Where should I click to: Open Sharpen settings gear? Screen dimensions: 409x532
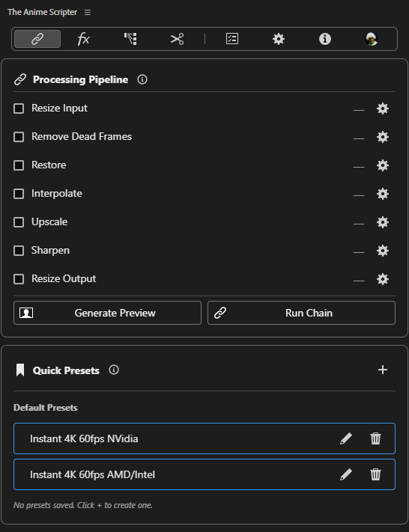pyautogui.click(x=383, y=251)
